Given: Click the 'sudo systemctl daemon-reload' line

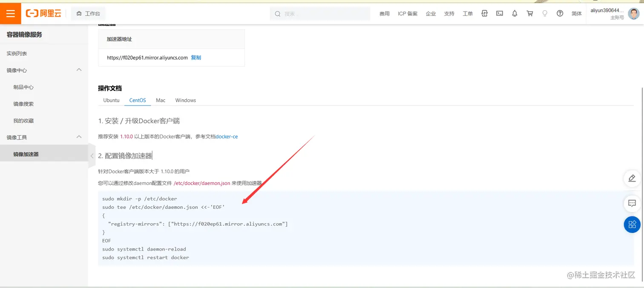Looking at the screenshot, I should click(144, 249).
